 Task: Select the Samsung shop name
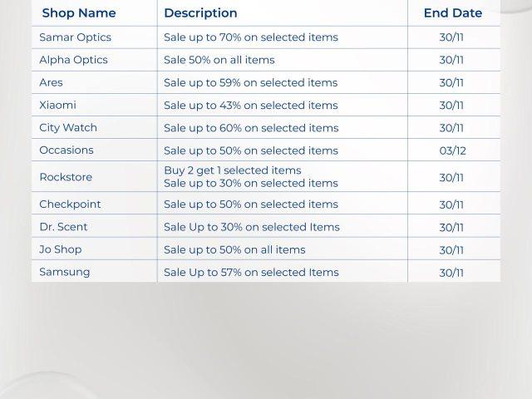click(x=64, y=272)
